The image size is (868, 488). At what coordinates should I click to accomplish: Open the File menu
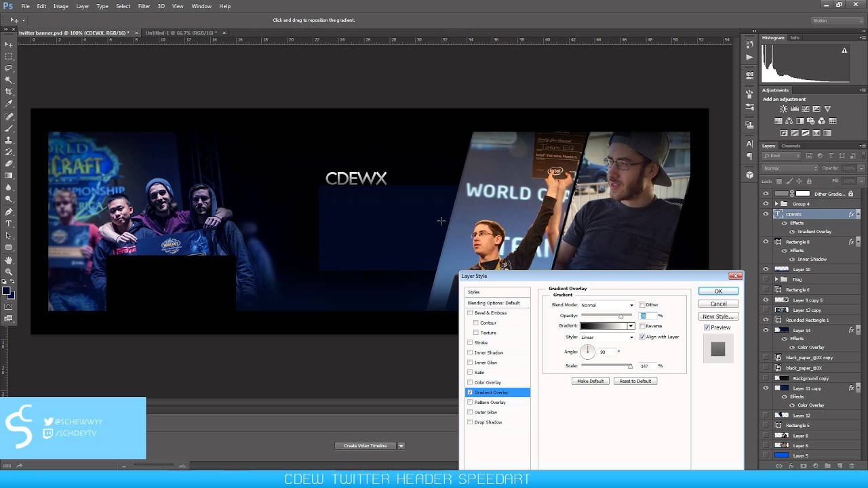(x=25, y=6)
